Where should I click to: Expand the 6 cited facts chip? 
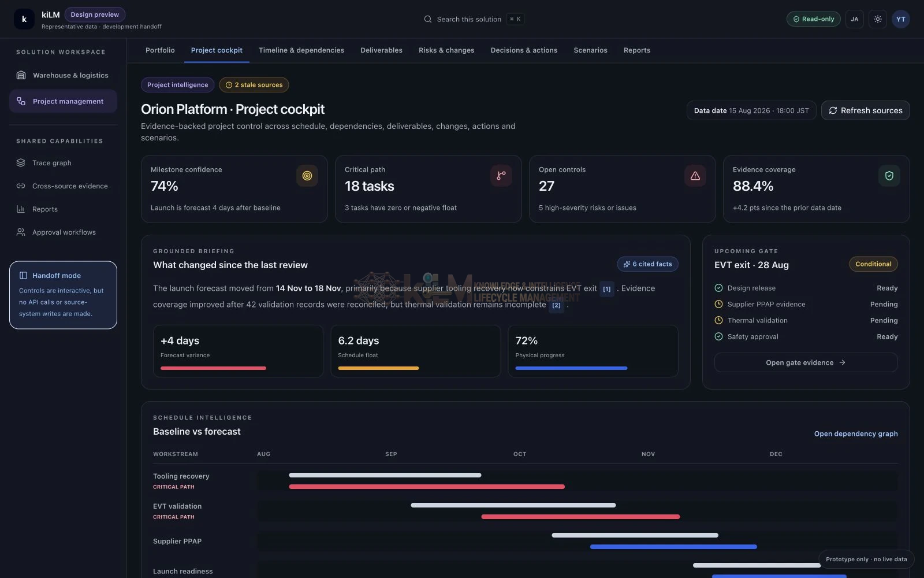pyautogui.click(x=647, y=264)
